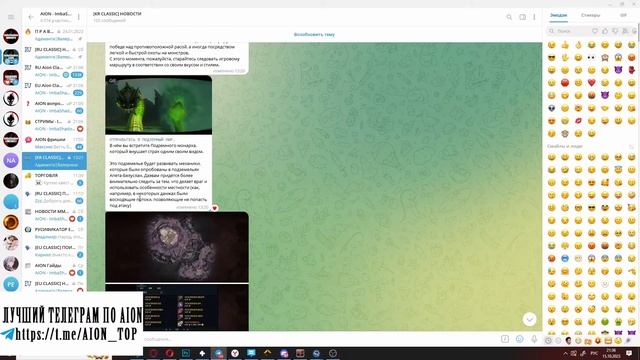Viewport: 640px width, 360px height.
Task: Open chat header three-dot menu
Action: pos(534,17)
